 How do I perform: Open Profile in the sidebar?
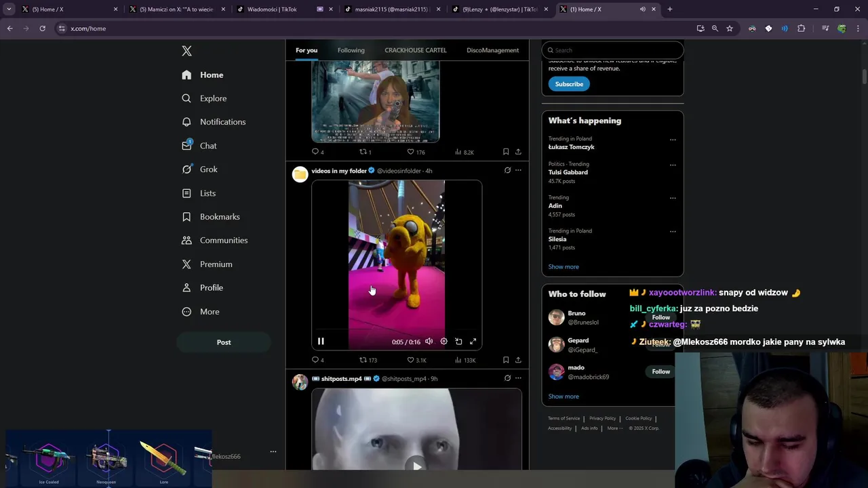pos(202,288)
